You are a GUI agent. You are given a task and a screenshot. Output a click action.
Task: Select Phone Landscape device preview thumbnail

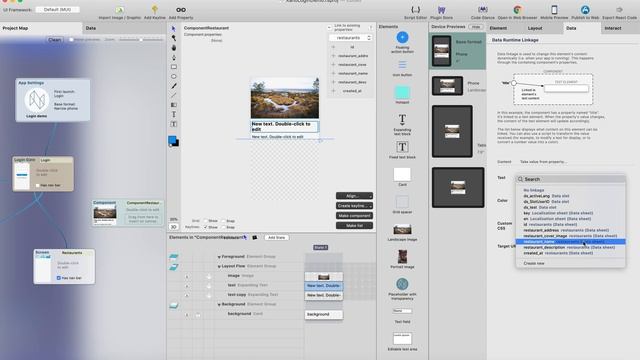(x=447, y=86)
